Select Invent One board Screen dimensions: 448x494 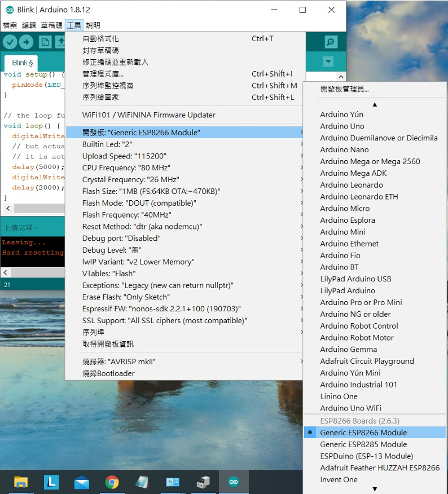point(375,479)
